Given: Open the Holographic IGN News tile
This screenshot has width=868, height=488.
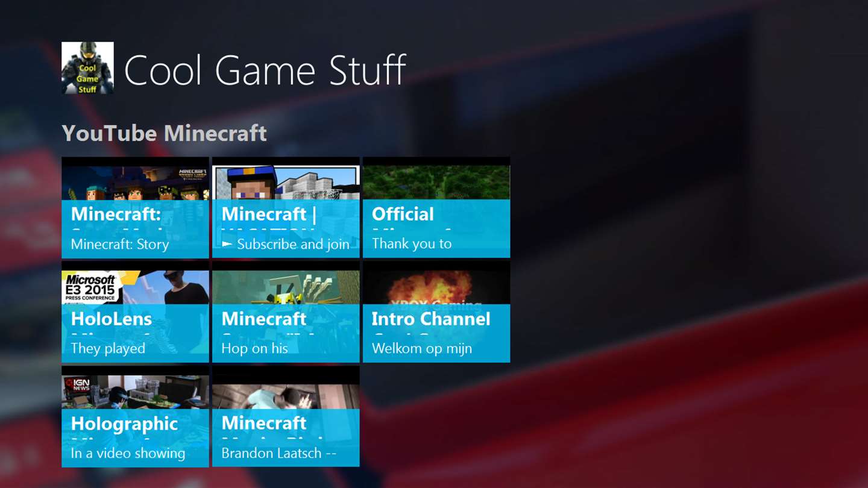Looking at the screenshot, I should pos(135,416).
